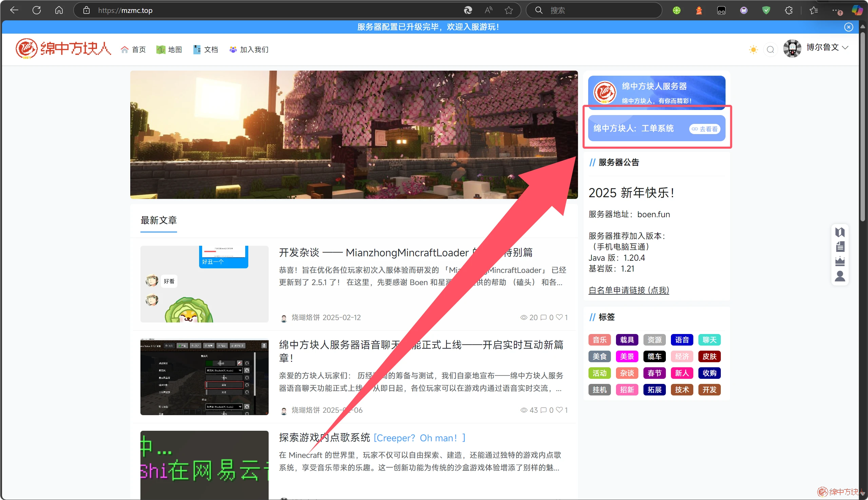Click the site lock icon in address bar

pos(86,10)
